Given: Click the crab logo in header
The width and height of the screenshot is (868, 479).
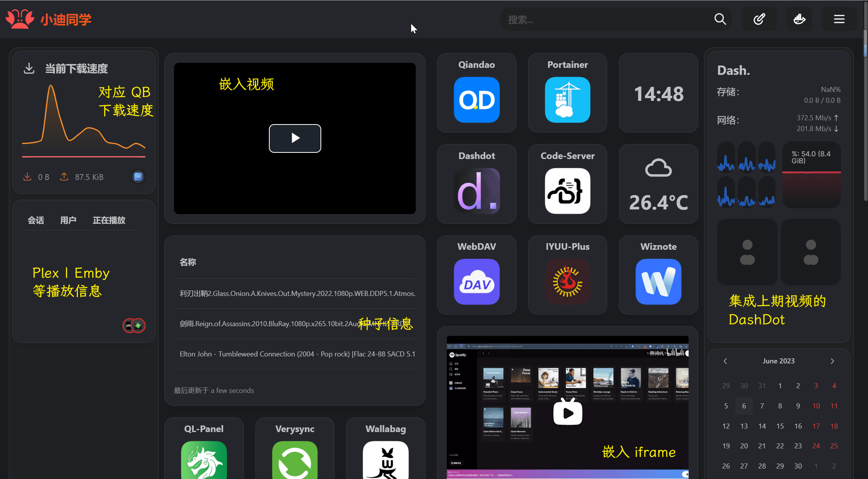Looking at the screenshot, I should (20, 19).
